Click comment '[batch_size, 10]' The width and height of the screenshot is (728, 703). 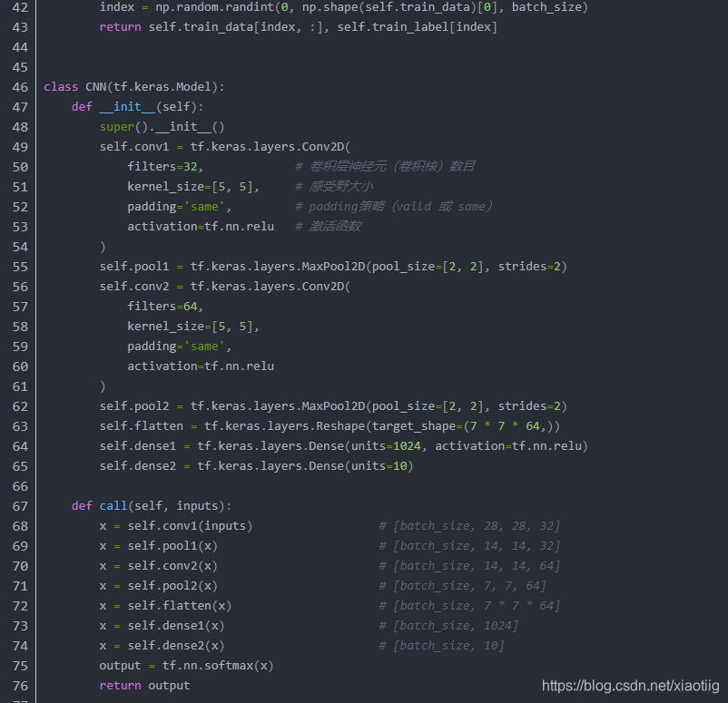point(449,646)
